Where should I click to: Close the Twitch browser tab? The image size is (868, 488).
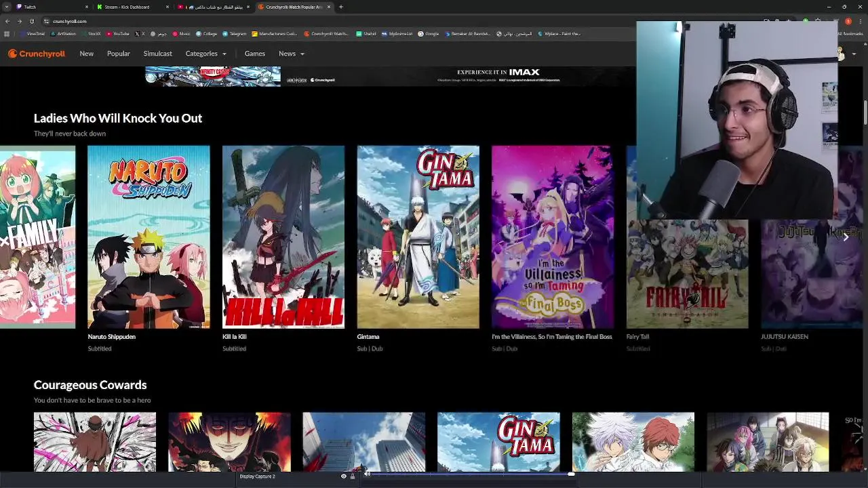tap(87, 7)
